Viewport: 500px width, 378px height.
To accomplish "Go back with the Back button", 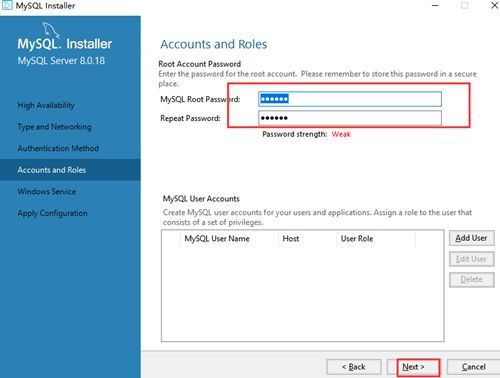I will click(x=354, y=367).
